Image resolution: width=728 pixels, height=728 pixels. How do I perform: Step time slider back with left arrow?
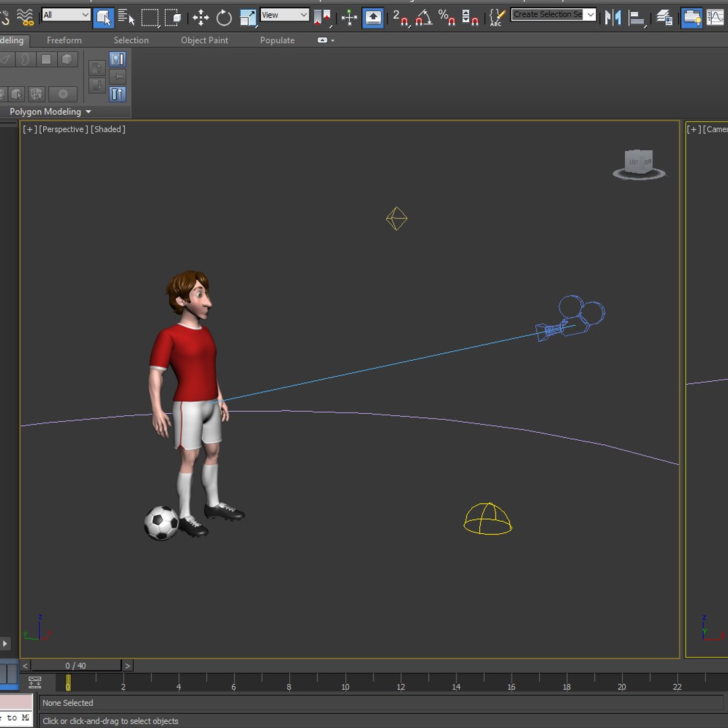click(x=25, y=666)
